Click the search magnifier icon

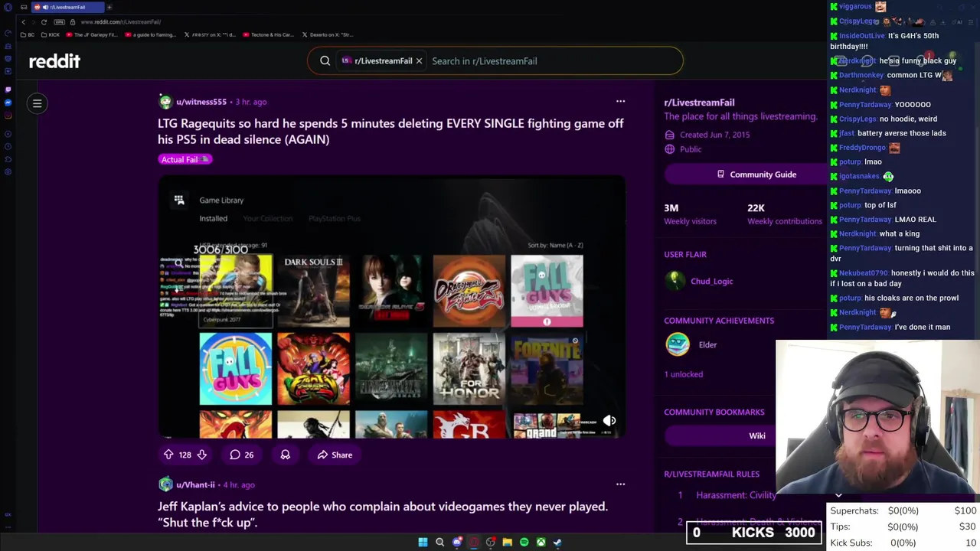pyautogui.click(x=325, y=60)
